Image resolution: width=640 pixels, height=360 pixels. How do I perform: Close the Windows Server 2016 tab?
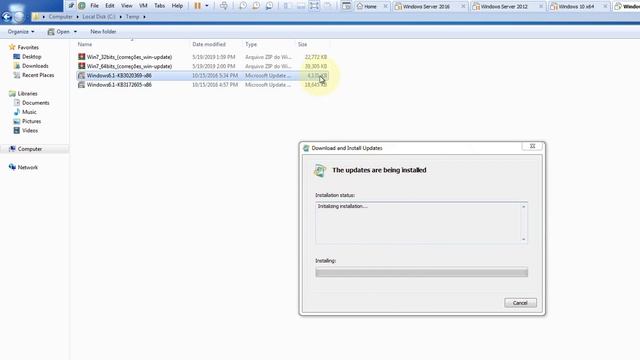coord(463,7)
